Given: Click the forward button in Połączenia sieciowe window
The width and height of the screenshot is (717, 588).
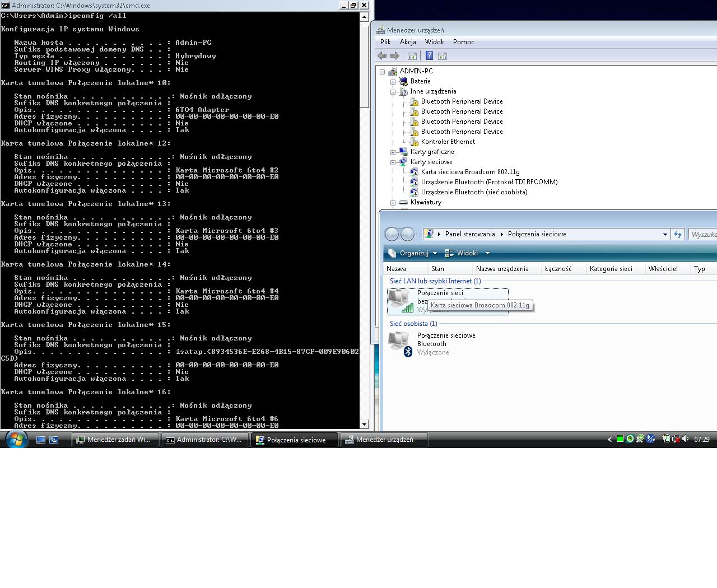Looking at the screenshot, I should [407, 234].
